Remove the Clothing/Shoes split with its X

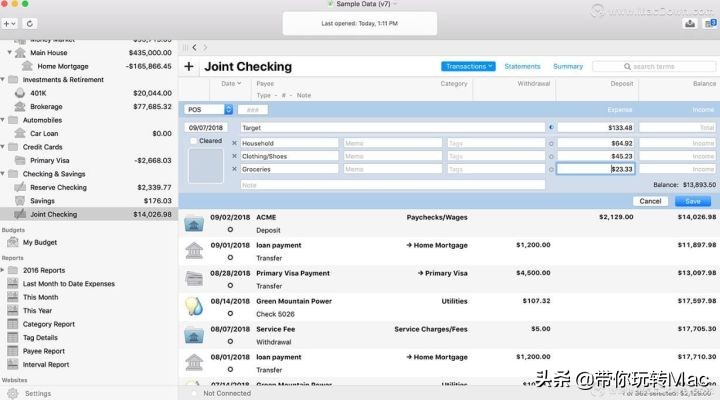234,156
